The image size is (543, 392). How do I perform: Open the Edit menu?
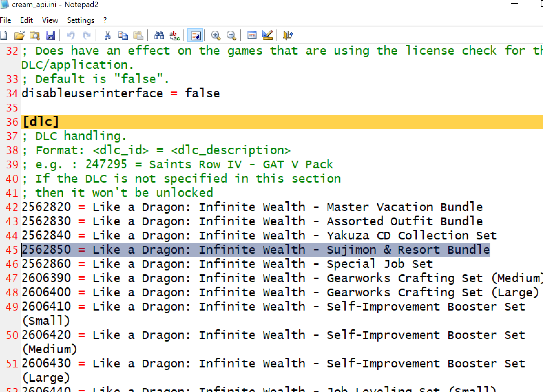tap(26, 20)
